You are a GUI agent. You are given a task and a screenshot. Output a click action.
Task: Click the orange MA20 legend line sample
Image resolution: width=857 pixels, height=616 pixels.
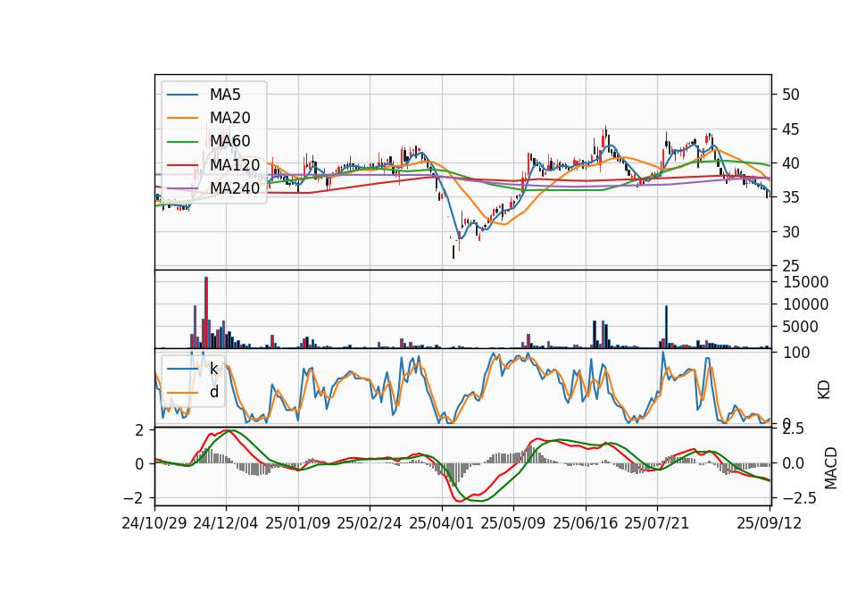(x=182, y=118)
